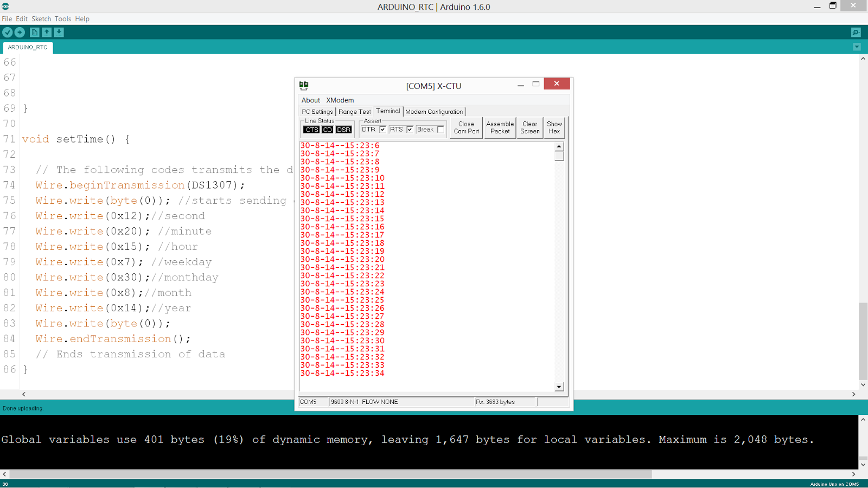Open the XModem menu in X-CTU
This screenshot has height=488, width=868.
pyautogui.click(x=340, y=100)
